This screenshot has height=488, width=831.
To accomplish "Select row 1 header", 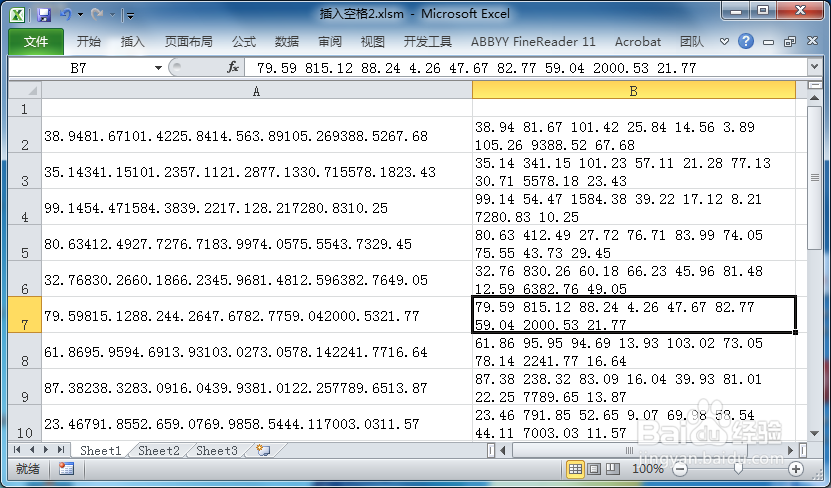I will coord(25,108).
